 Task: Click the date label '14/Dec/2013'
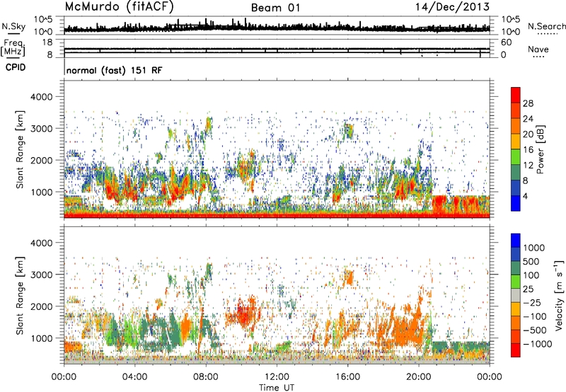click(x=452, y=7)
